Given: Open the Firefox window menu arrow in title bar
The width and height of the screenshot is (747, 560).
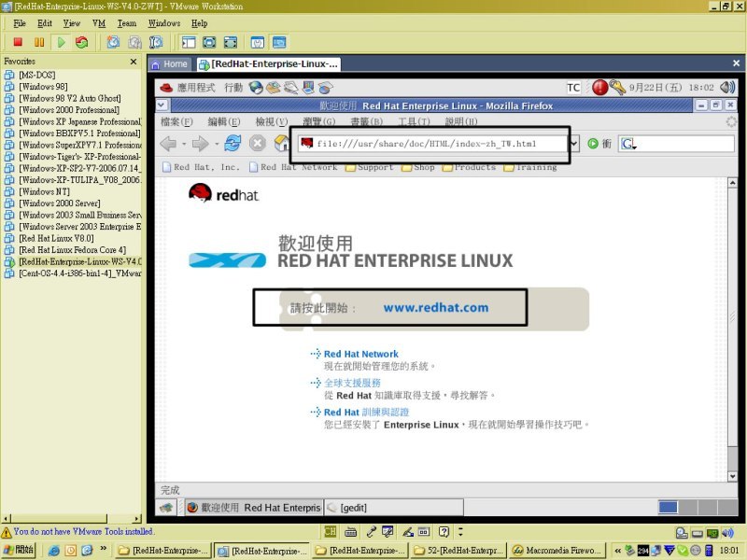Looking at the screenshot, I should tap(162, 105).
